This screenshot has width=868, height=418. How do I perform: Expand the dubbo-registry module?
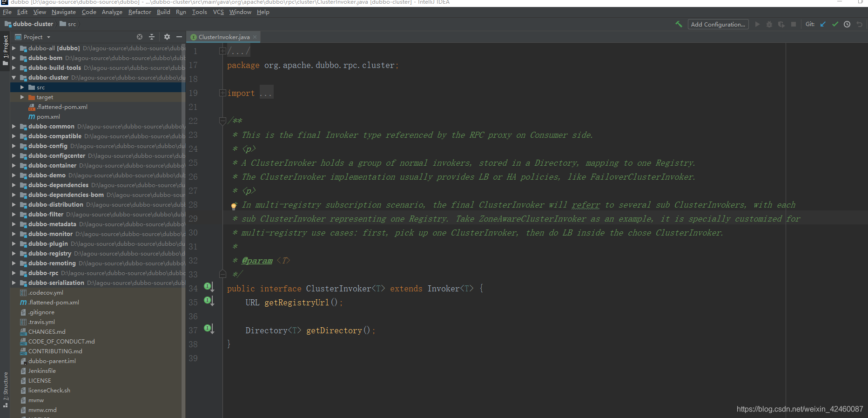click(x=14, y=254)
